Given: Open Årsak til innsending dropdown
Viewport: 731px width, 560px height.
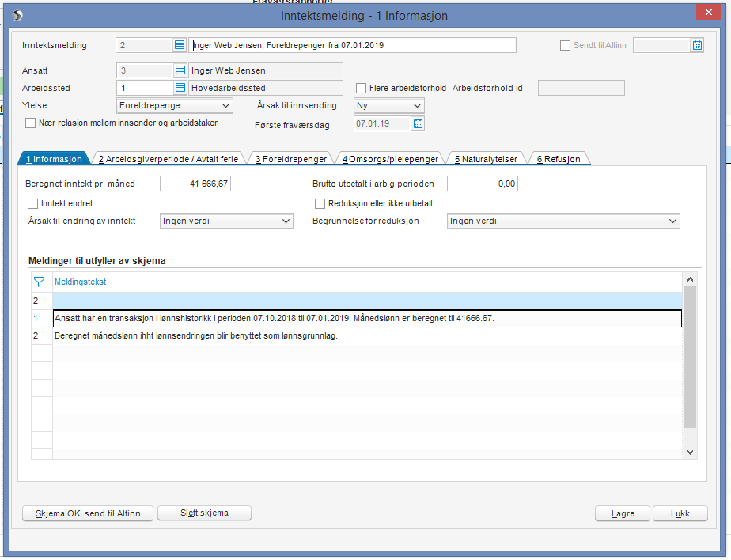Looking at the screenshot, I should tap(388, 105).
